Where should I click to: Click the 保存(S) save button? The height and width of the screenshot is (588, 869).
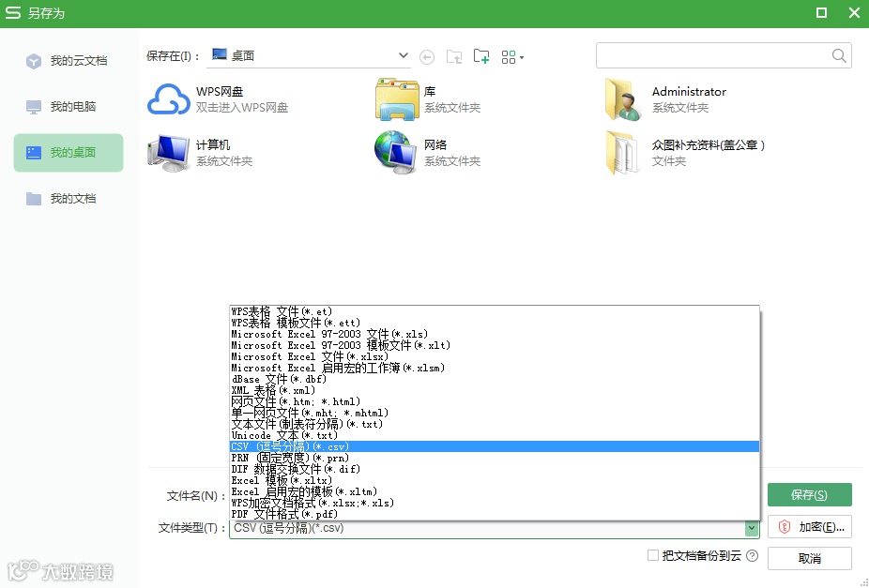click(x=809, y=495)
